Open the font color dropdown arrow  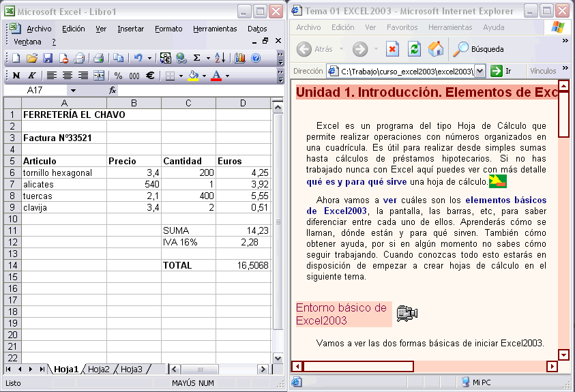click(x=227, y=76)
